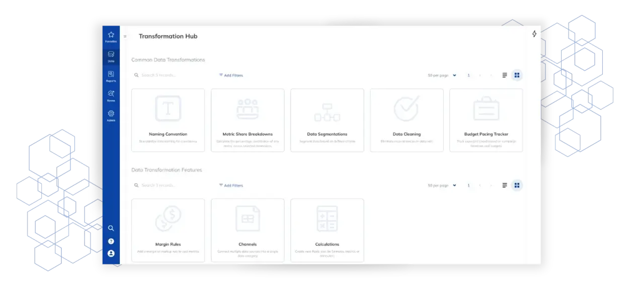Select page 1 in Data Transformation Features
The height and width of the screenshot is (286, 644).
468,185
